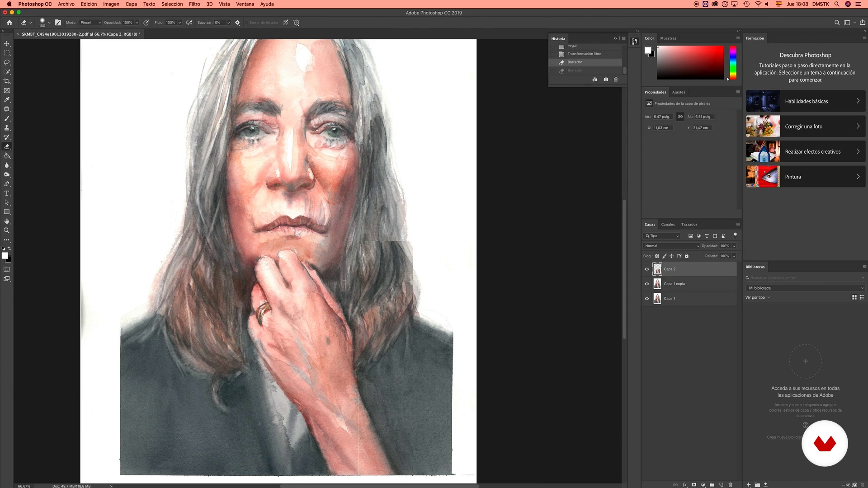The image size is (868, 488).
Task: Select the Eraser tool in the toolbox
Action: [x=7, y=146]
